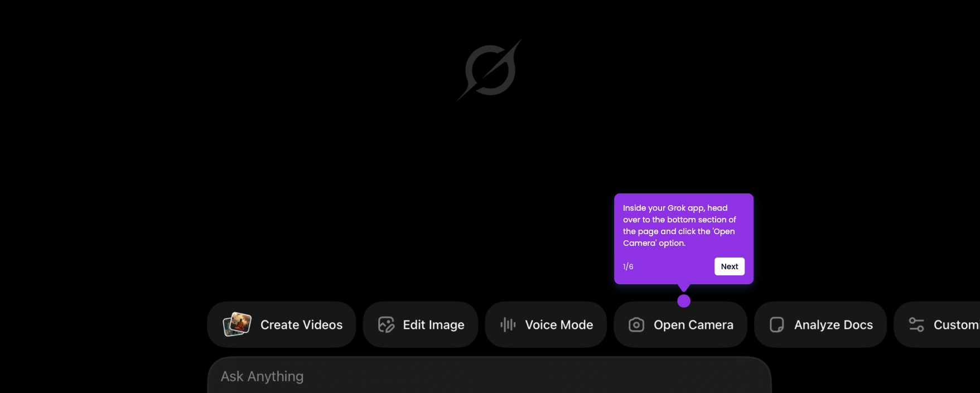980x393 pixels.
Task: Click the Create Videos thumbnail icon
Action: tap(237, 324)
